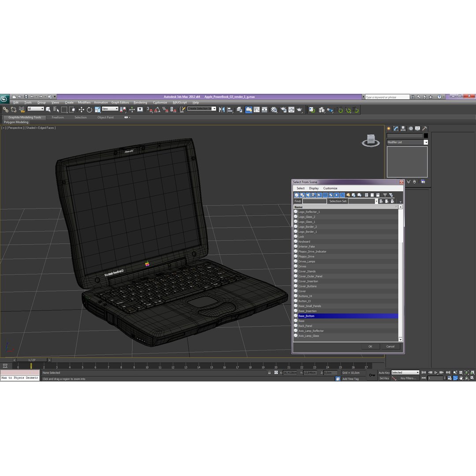Pick the Rectangular Selection Region tool

(x=64, y=110)
